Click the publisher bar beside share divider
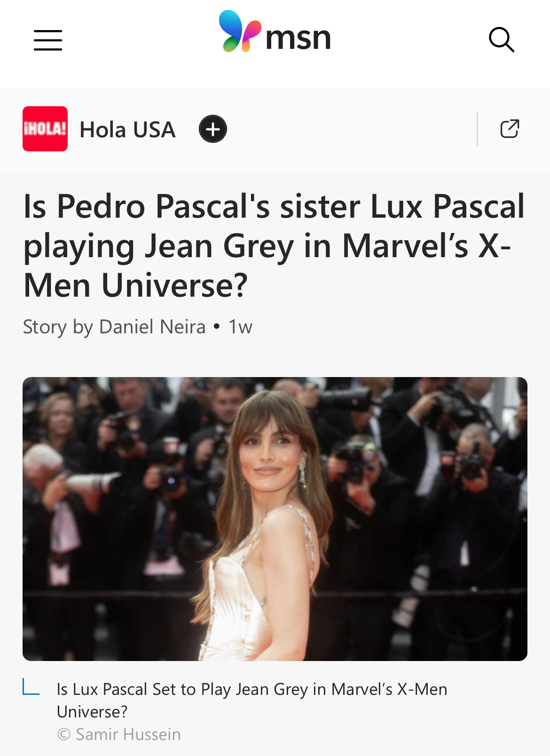Screen dimensions: 550x756 click(x=348, y=129)
